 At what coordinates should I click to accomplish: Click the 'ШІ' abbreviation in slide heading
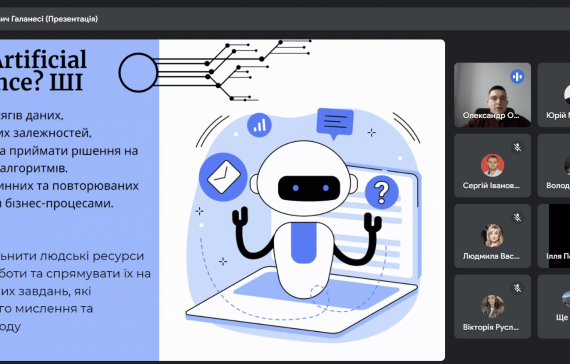point(67,82)
